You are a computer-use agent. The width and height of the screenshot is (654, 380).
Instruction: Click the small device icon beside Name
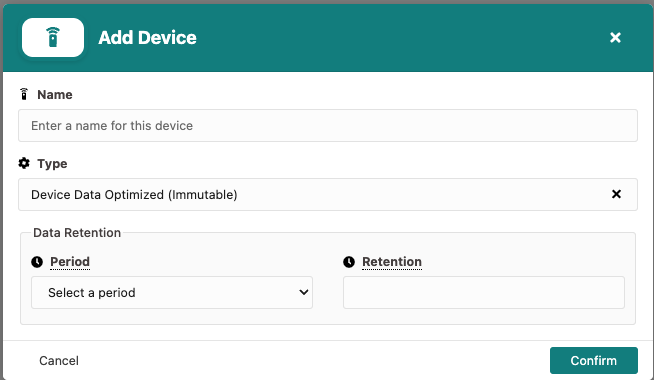[x=24, y=94]
